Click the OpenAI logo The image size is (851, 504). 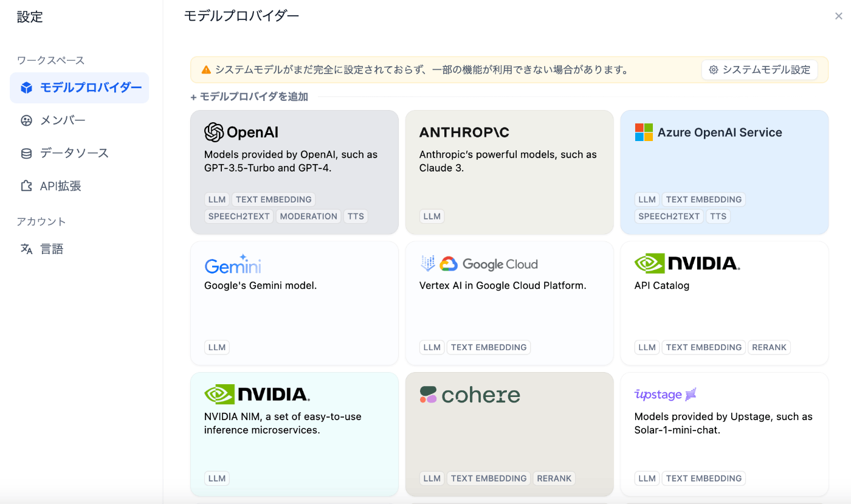241,132
